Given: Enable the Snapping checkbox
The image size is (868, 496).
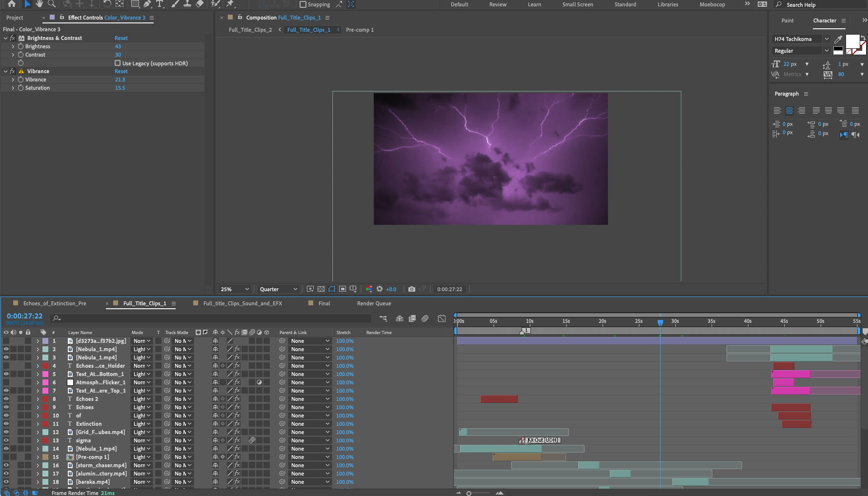Looking at the screenshot, I should [x=303, y=4].
